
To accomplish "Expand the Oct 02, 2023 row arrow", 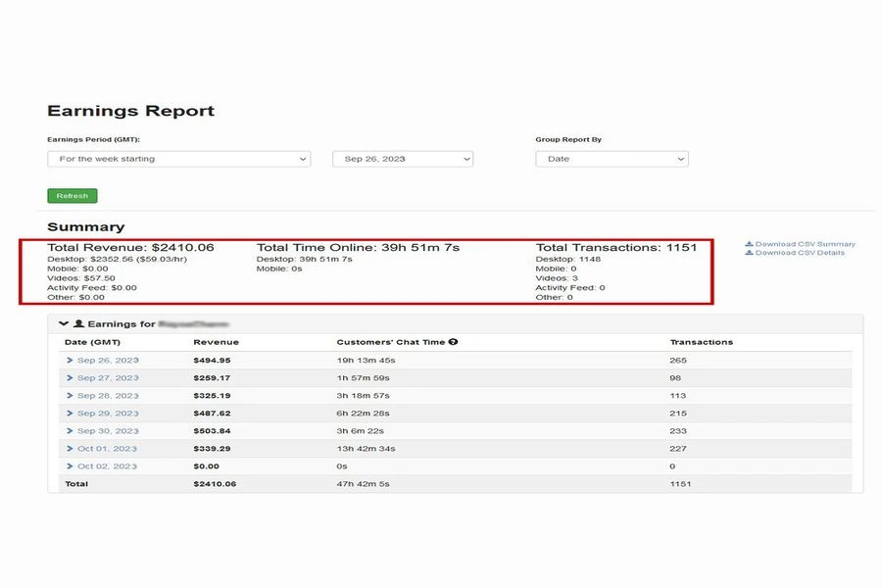I will [x=70, y=466].
